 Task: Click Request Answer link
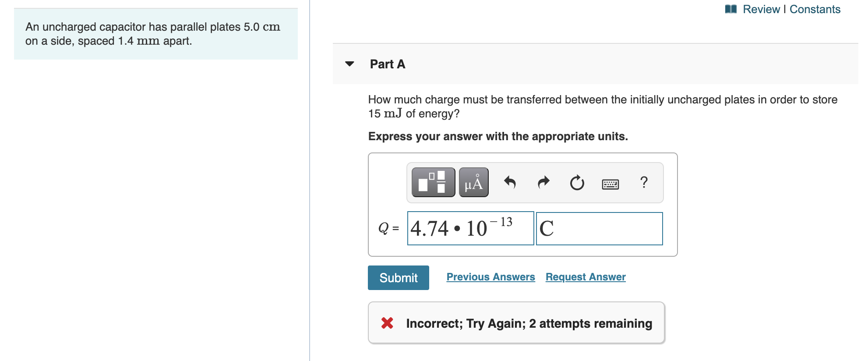coord(585,277)
